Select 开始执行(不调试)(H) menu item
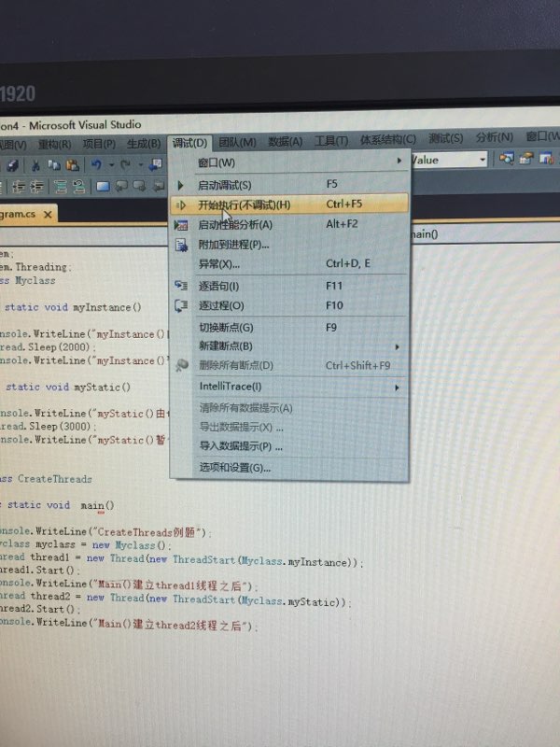Viewport: 560px width, 747px height. [x=289, y=204]
